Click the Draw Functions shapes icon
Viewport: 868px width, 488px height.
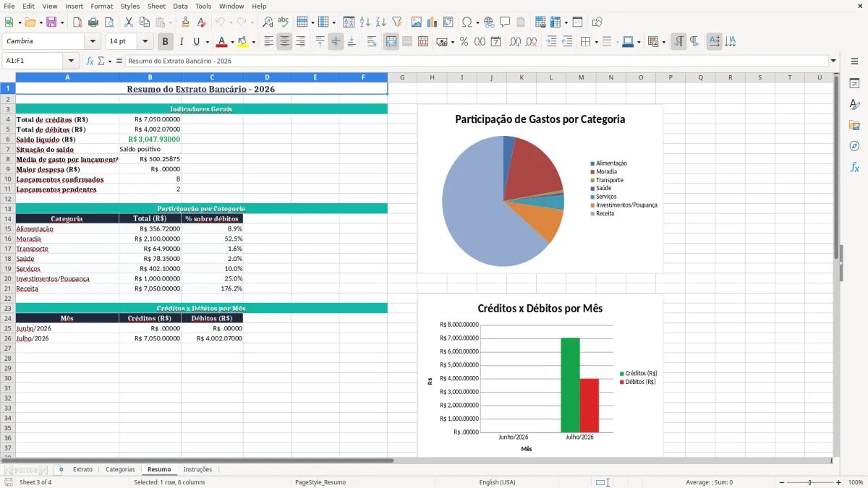(x=597, y=22)
